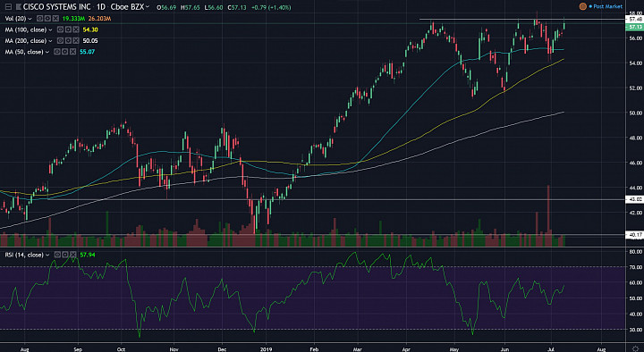This screenshot has width=644, height=352.
Task: Expand the RSI (14, close) dropdown arrow
Action: (x=47, y=256)
